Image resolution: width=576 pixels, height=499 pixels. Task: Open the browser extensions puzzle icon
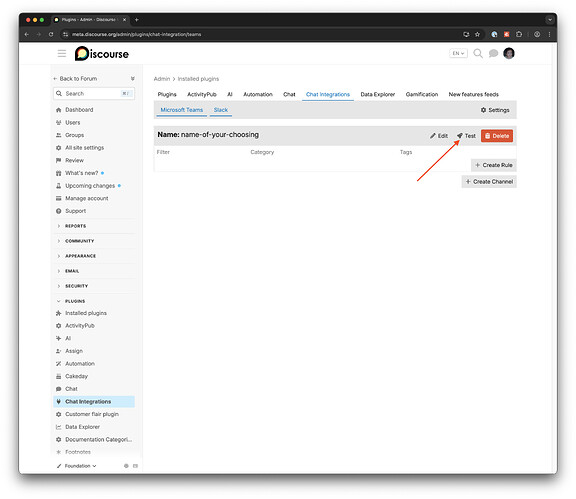(519, 34)
